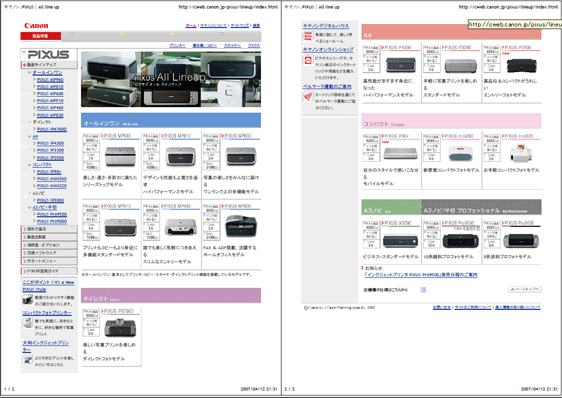Open the PIXUS Pro9000 printer image
This screenshot has height=398, width=562.
521,240
